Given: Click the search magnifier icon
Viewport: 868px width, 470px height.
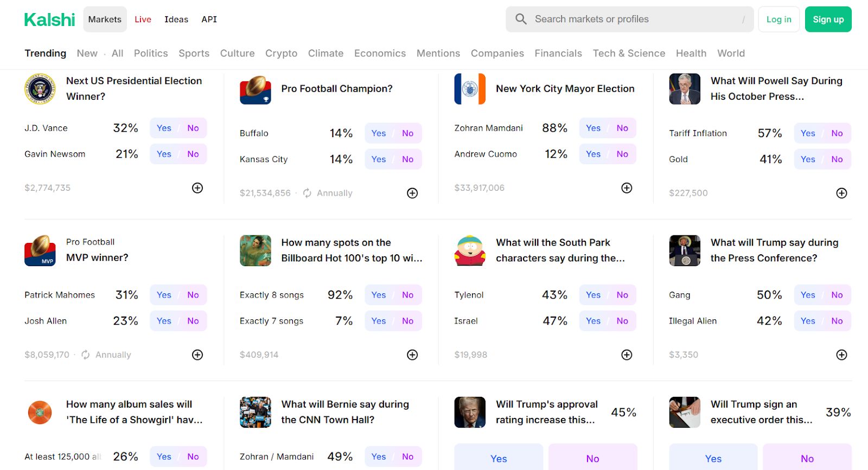Looking at the screenshot, I should tap(521, 20).
